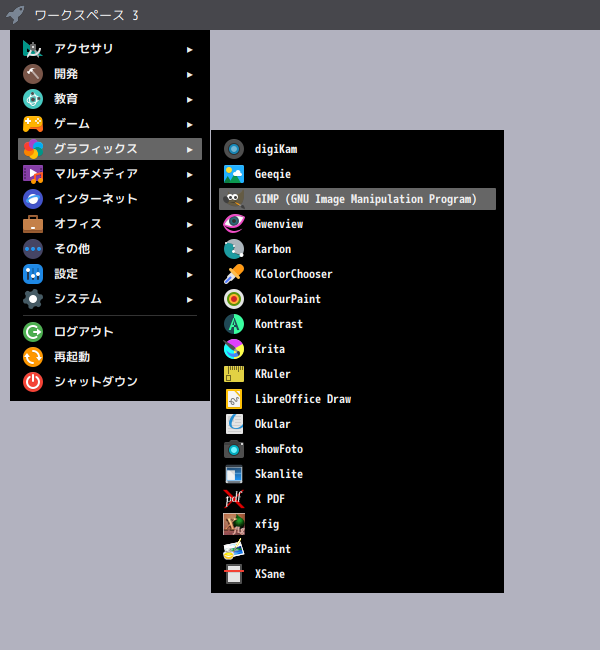The width and height of the screenshot is (600, 650).
Task: Expand the アクセサリ submenu arrow
Action: [x=189, y=50]
